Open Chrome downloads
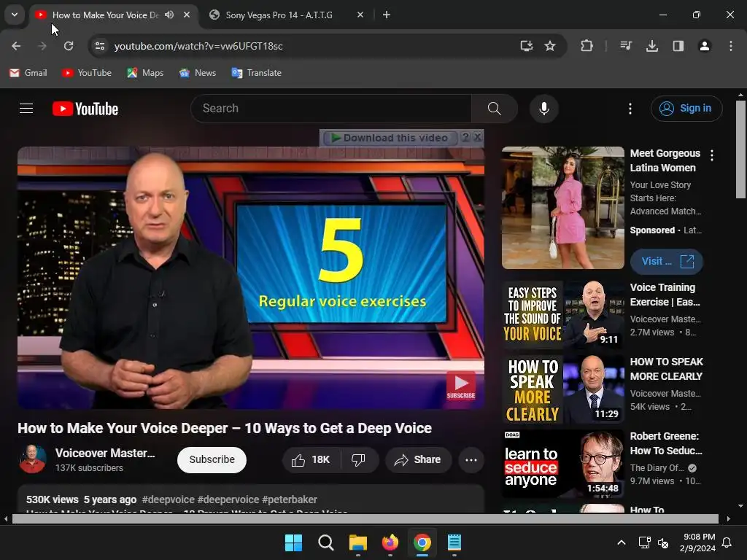This screenshot has height=560, width=747. tap(652, 46)
